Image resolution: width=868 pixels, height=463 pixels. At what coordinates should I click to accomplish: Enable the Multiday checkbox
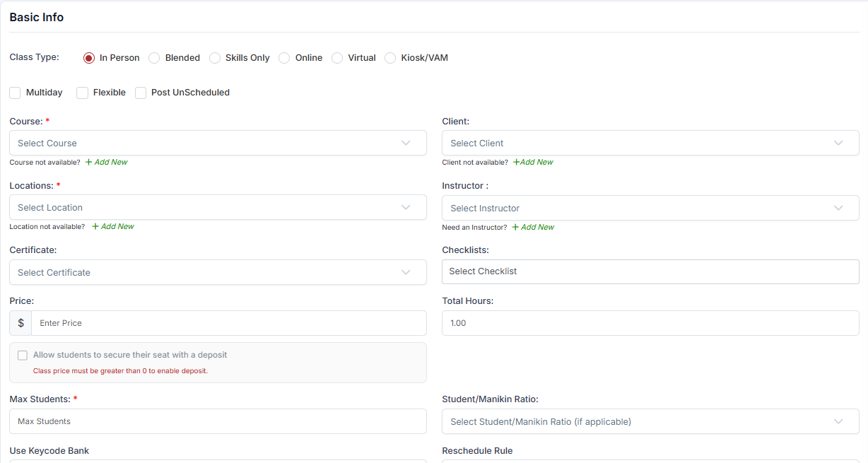15,93
